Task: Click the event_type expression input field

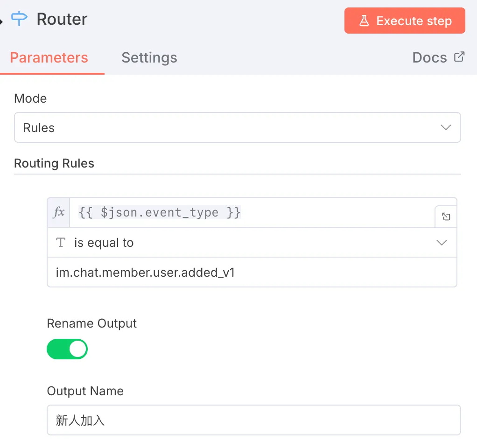Action: click(252, 213)
